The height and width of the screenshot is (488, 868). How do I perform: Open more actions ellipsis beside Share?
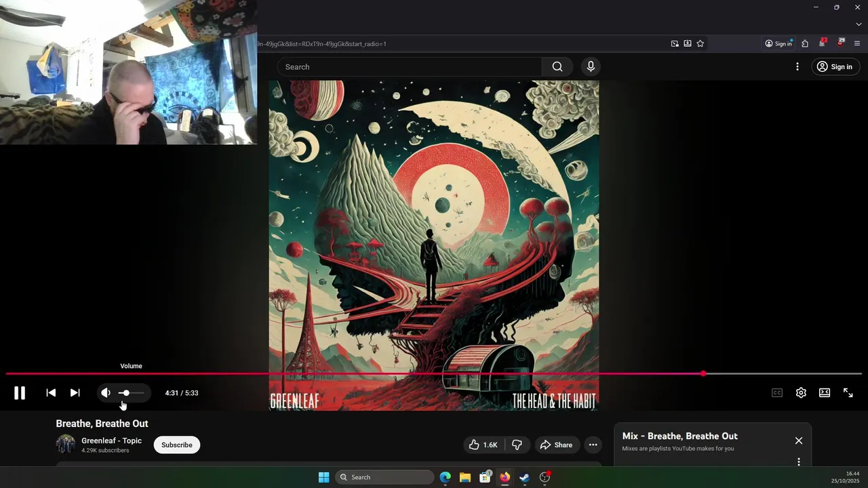coord(593,445)
